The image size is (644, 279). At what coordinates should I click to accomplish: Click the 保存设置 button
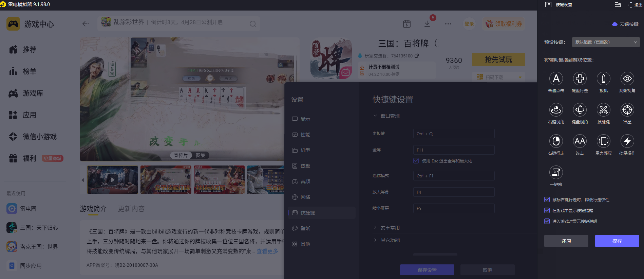coord(427,270)
